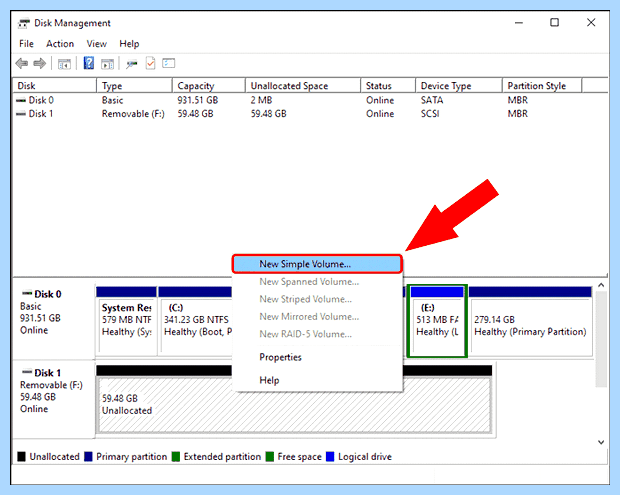Select the (E:) 513 MB logical drive partition

pos(437,321)
